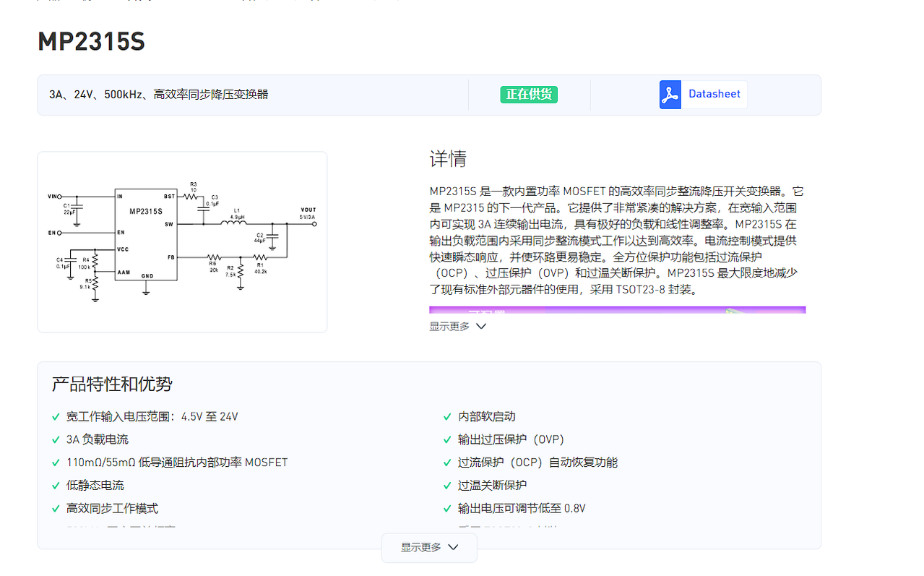Click feature text 低静态电流
Image resolution: width=924 pixels, height=576 pixels.
coord(95,486)
